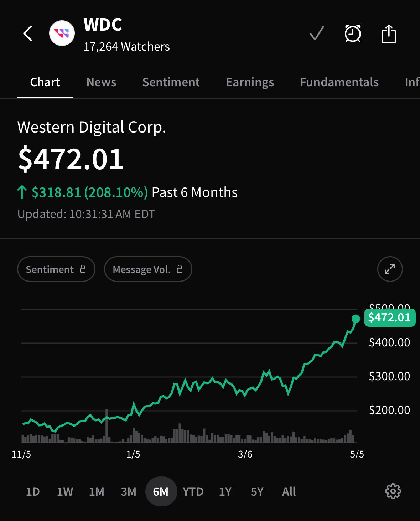
Task: Tap the 1/5 date label
Action: [x=133, y=454]
